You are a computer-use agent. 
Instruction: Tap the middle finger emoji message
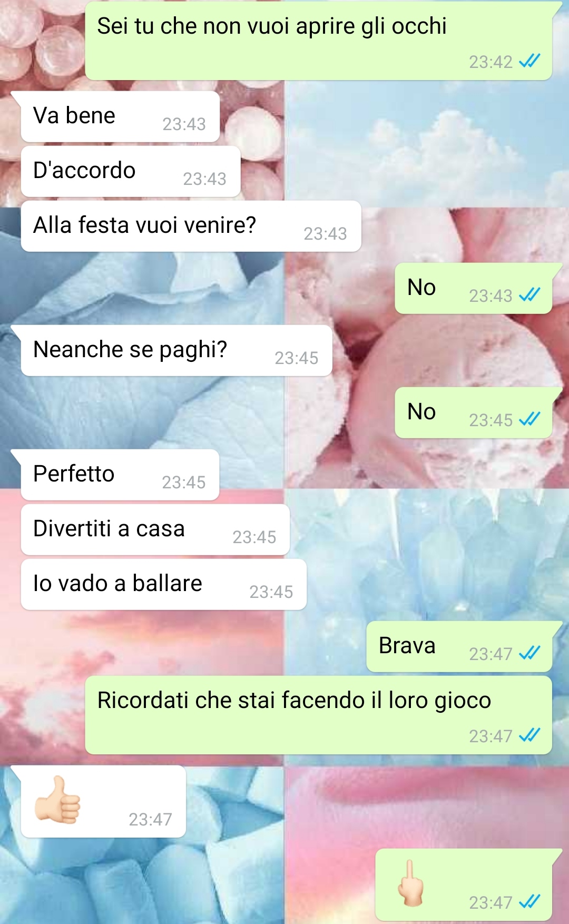point(464,884)
